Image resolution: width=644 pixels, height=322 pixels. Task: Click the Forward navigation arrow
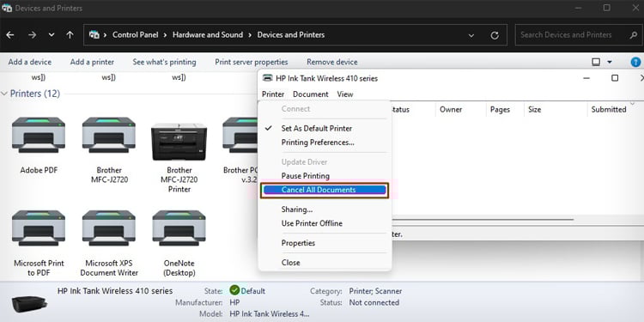[32, 35]
